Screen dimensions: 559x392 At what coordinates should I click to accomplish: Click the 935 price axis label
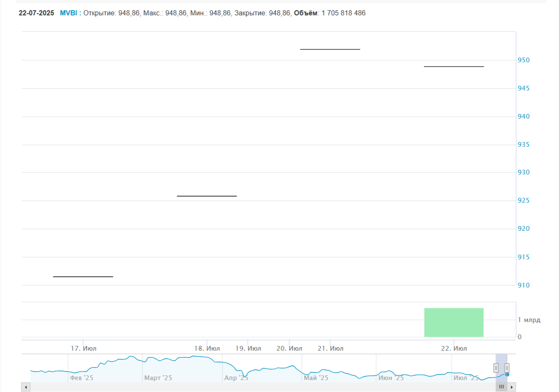tap(524, 145)
